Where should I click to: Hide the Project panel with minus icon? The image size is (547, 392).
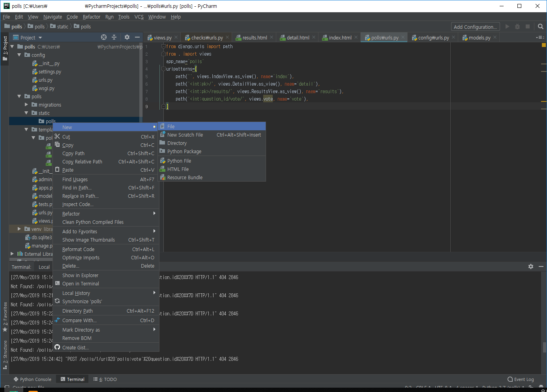point(137,37)
